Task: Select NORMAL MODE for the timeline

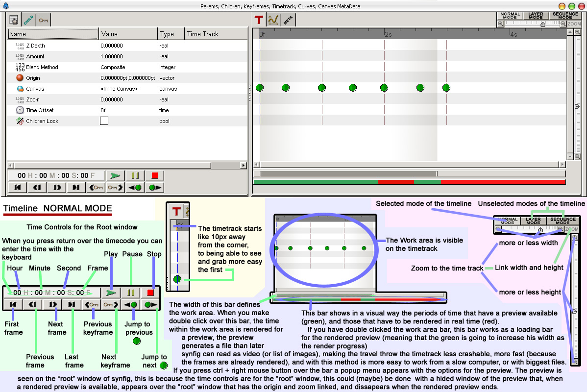Action: point(510,15)
